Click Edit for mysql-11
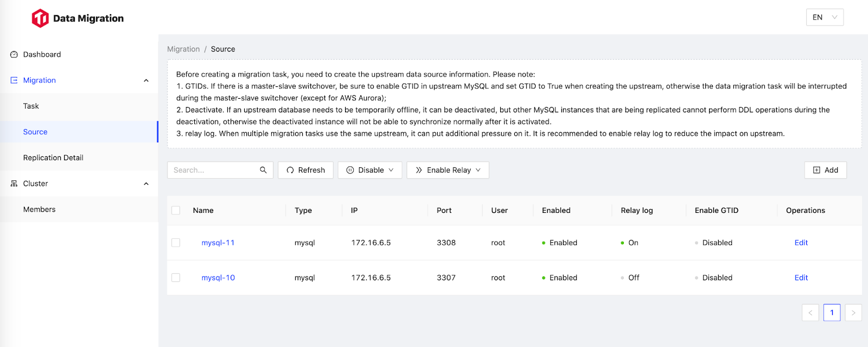Image resolution: width=868 pixels, height=347 pixels. pyautogui.click(x=801, y=243)
